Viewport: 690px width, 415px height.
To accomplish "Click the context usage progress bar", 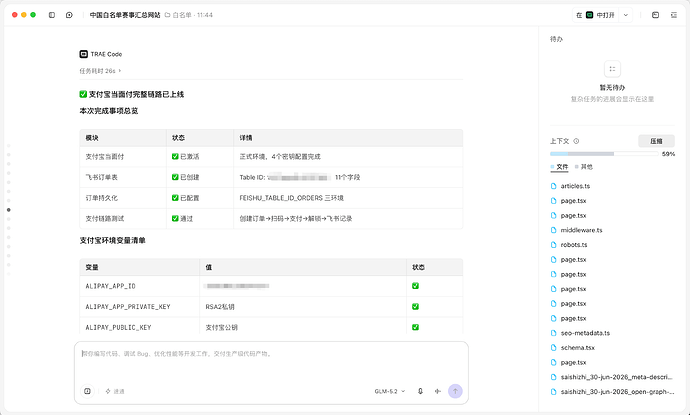I will (x=604, y=154).
